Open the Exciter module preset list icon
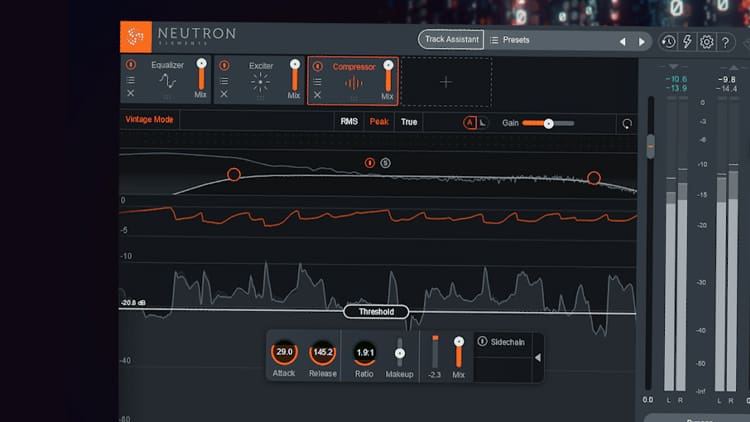 coord(224,80)
